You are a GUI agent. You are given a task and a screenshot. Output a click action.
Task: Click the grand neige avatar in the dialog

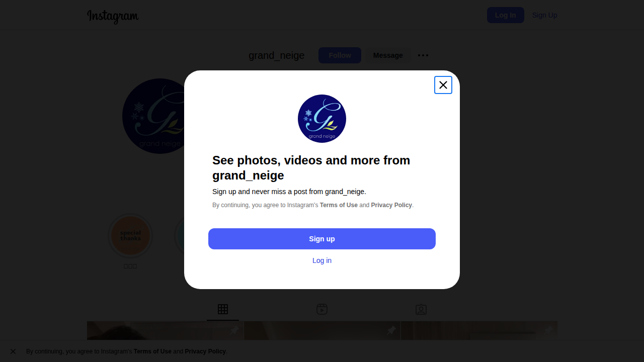(x=322, y=119)
